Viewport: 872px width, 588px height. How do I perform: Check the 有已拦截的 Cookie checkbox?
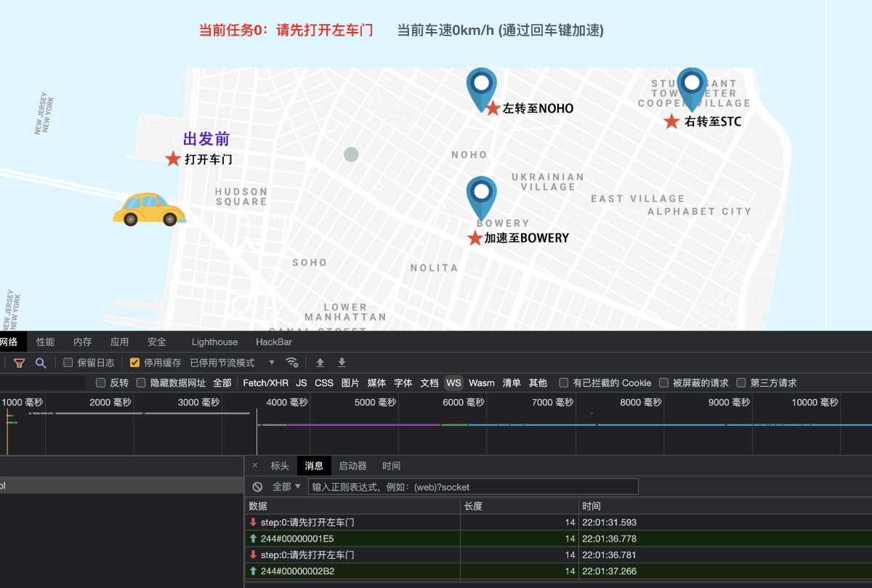(564, 383)
